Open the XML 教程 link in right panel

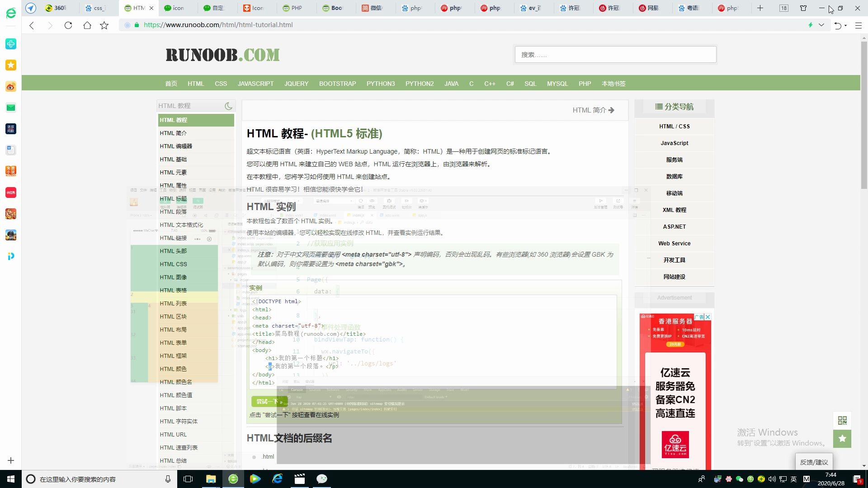pos(674,210)
